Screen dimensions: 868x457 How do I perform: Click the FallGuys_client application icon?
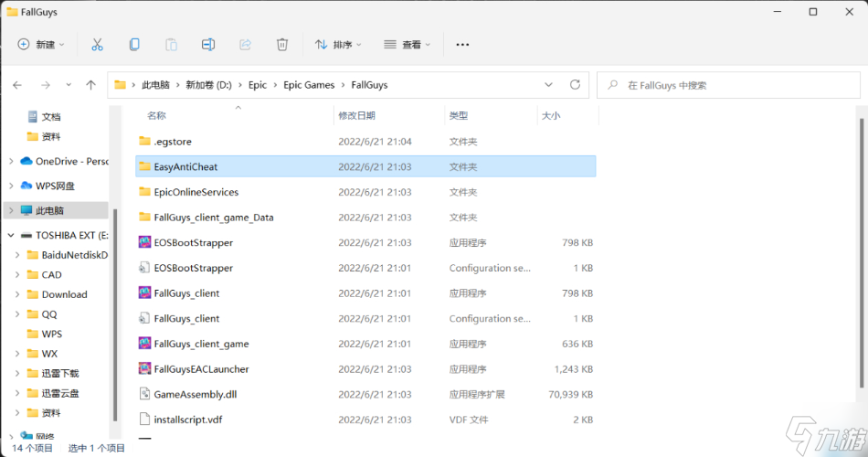[x=144, y=292]
